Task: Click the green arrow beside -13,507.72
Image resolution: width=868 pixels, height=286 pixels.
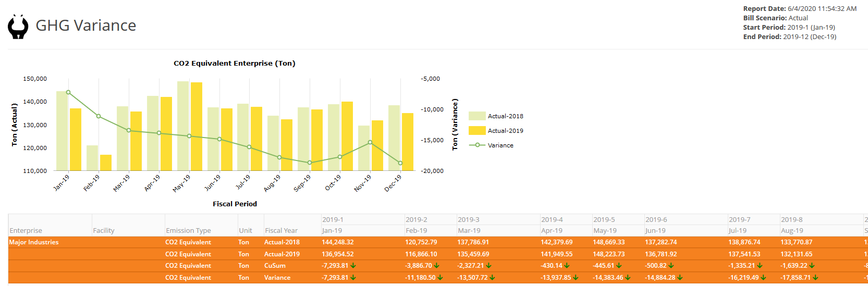Action: 493,278
